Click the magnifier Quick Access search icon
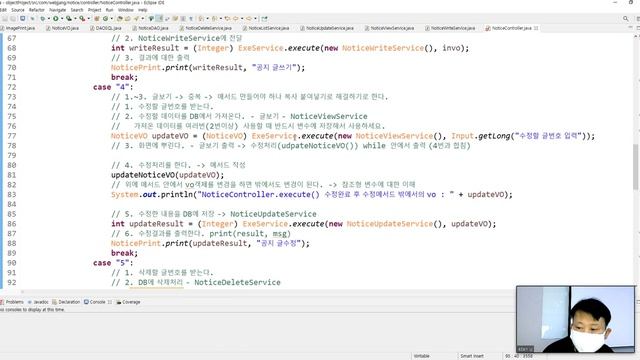Screen dimensions: 640x360 coord(626,18)
